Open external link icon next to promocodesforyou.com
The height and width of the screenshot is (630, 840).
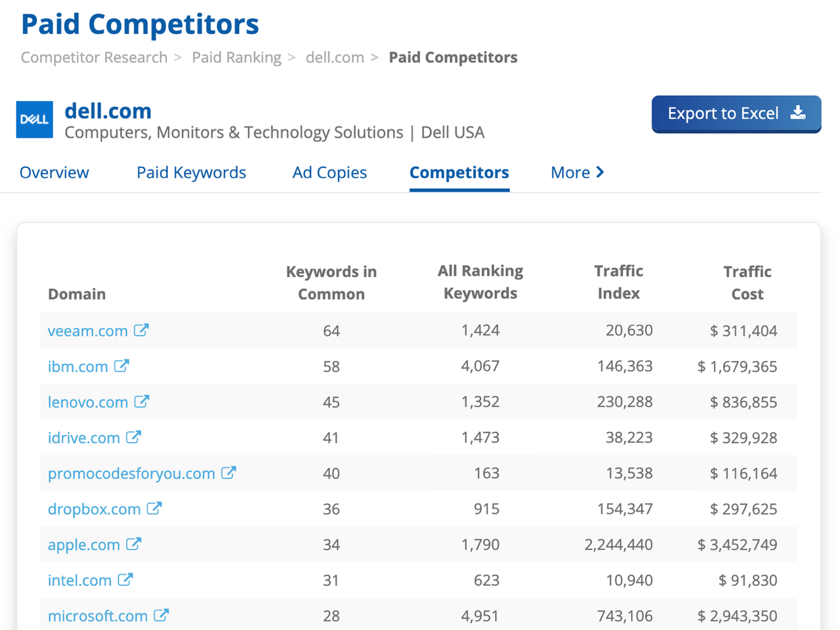(x=228, y=472)
